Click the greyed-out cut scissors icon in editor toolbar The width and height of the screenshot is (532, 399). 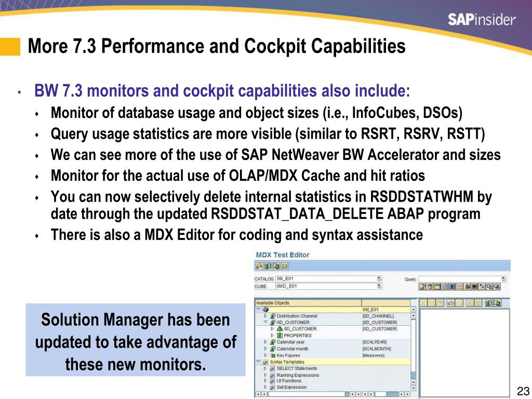(x=423, y=303)
